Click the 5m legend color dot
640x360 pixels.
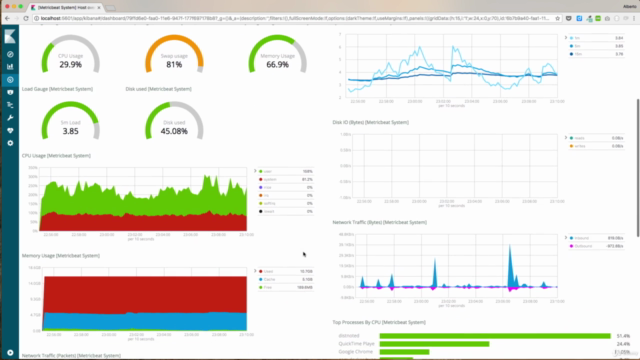tap(571, 46)
